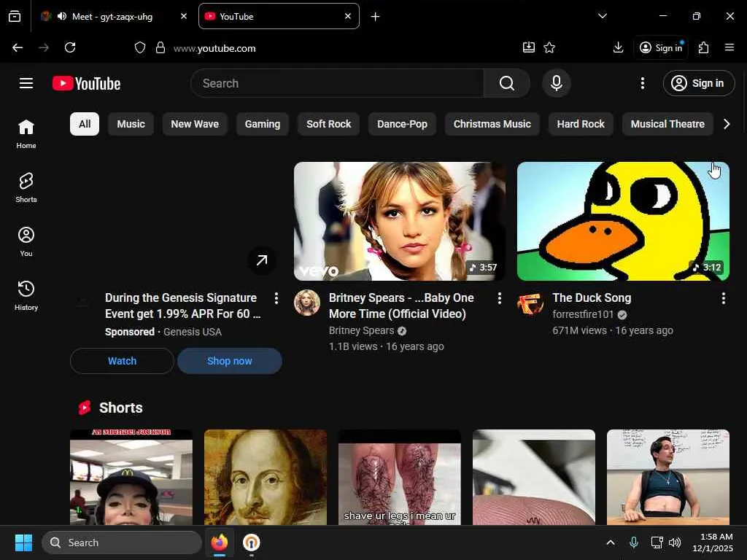Expand the list all tabs dropdown
747x560 pixels.
pyautogui.click(x=602, y=16)
